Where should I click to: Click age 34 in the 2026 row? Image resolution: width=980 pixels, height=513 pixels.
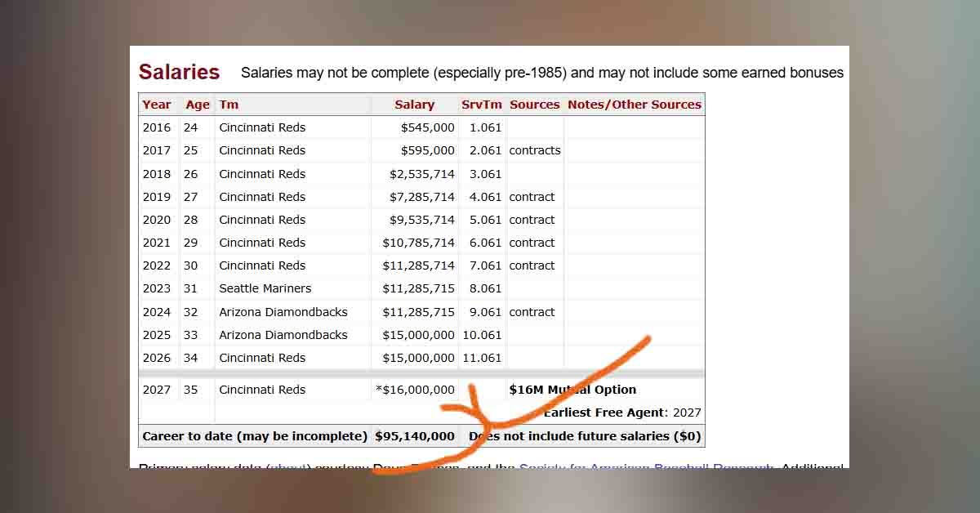190,358
